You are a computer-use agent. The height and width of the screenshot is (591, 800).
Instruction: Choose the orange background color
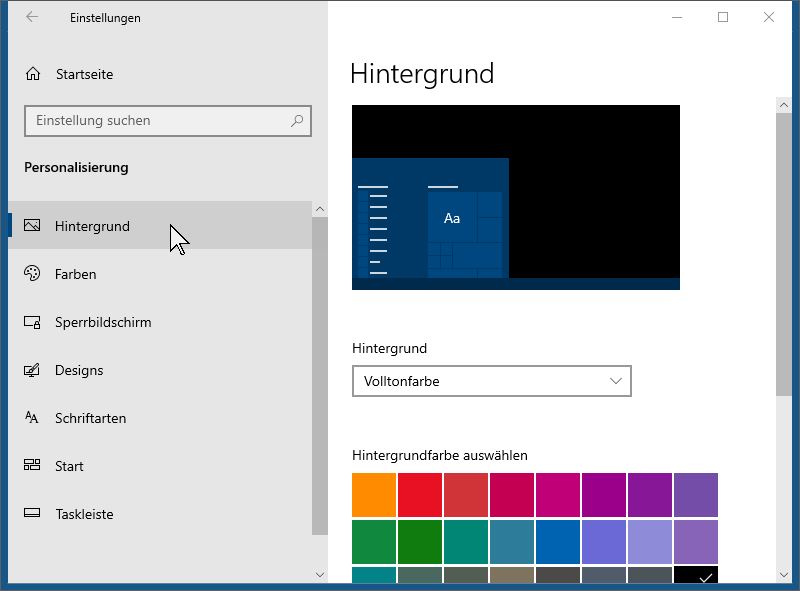(x=374, y=495)
